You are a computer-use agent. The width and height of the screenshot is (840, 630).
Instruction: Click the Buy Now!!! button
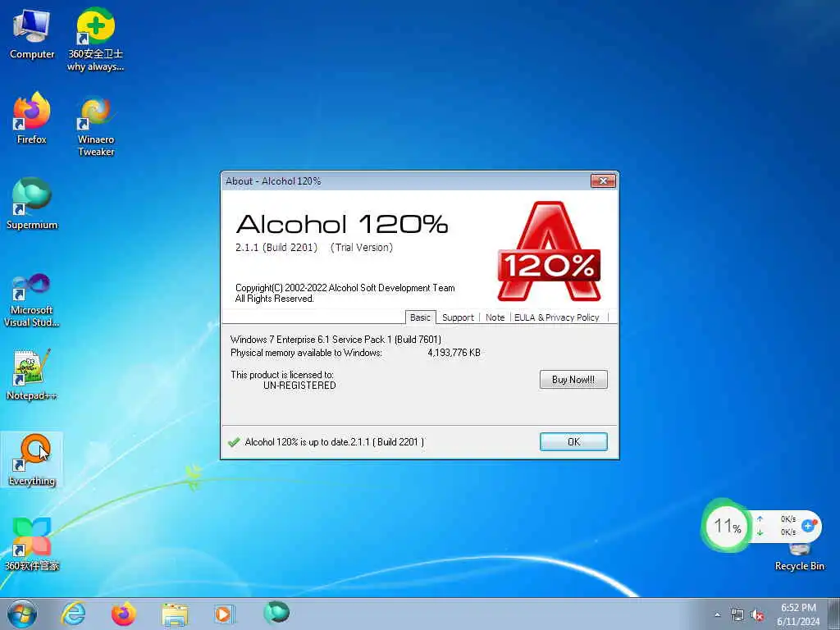click(573, 379)
